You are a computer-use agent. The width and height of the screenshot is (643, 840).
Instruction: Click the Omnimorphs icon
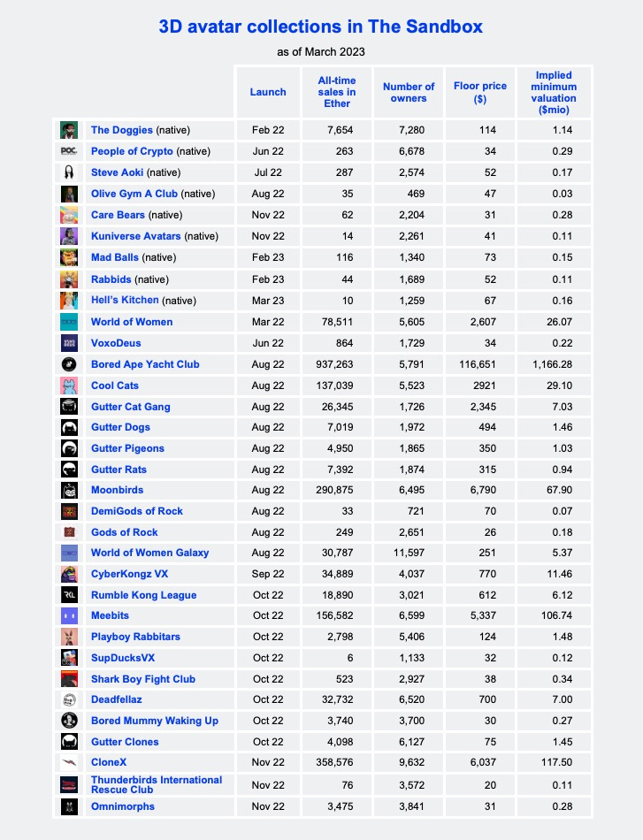point(69,806)
